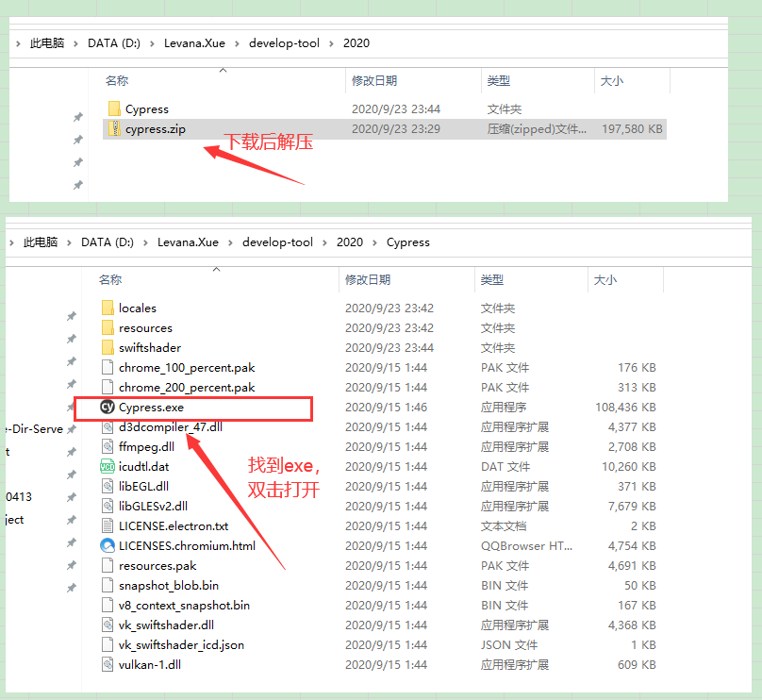Expand chevron after DATA (D:) in top window
Viewport: 762px width, 700px height.
pyautogui.click(x=152, y=43)
